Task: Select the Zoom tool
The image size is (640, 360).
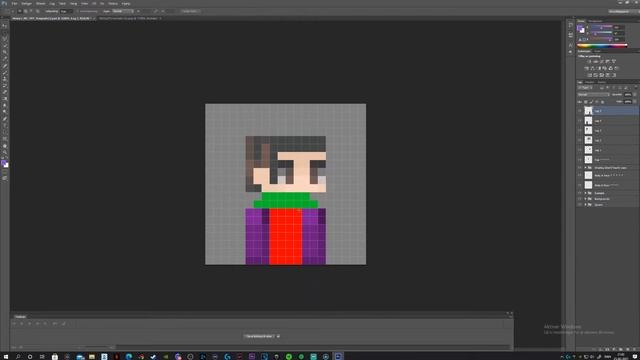Action: point(5,152)
